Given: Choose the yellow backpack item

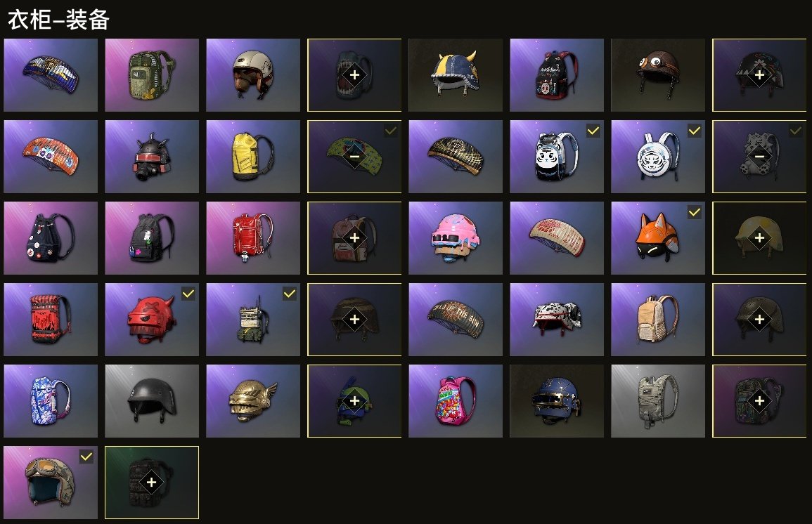Looking at the screenshot, I should 252,156.
